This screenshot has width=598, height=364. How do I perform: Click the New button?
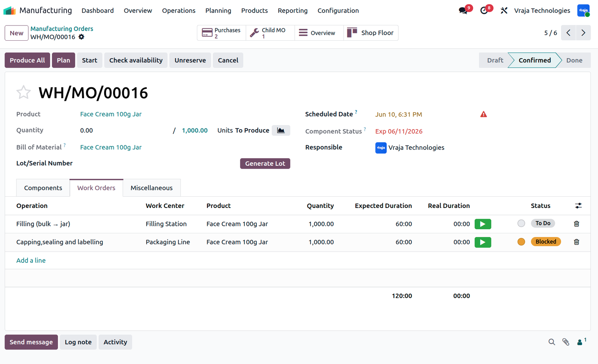pos(16,33)
